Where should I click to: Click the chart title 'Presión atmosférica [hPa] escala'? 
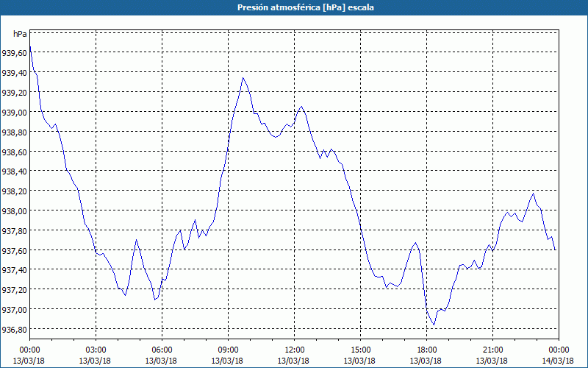coord(306,7)
